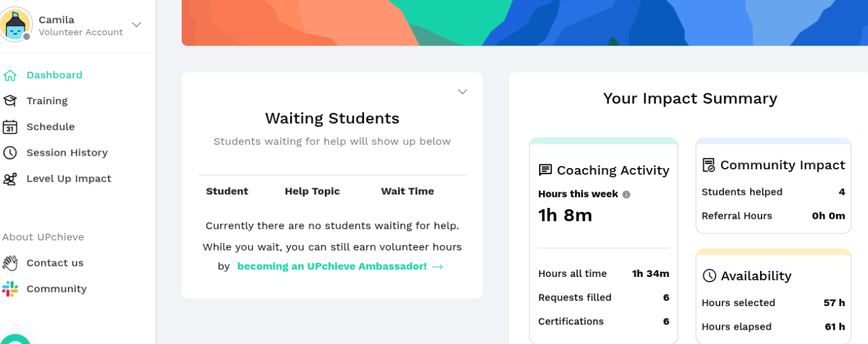Click the Wait Time column header
This screenshot has width=868, height=344.
pyautogui.click(x=407, y=192)
